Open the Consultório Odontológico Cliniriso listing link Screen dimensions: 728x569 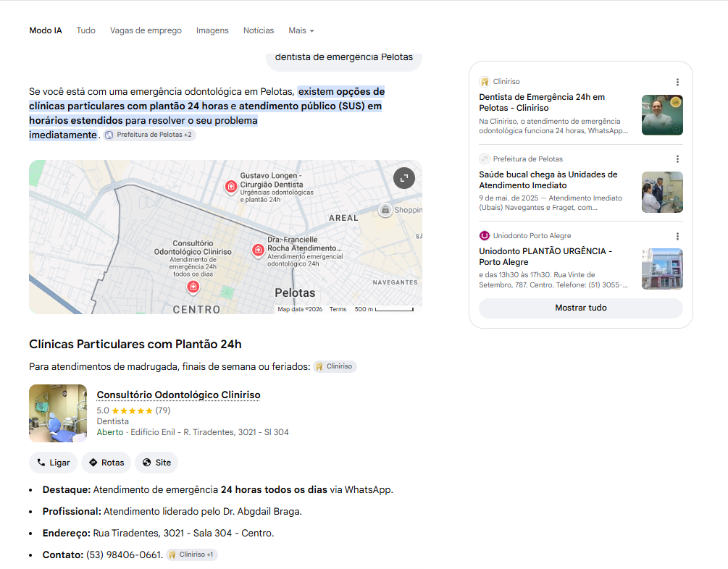[x=178, y=395]
